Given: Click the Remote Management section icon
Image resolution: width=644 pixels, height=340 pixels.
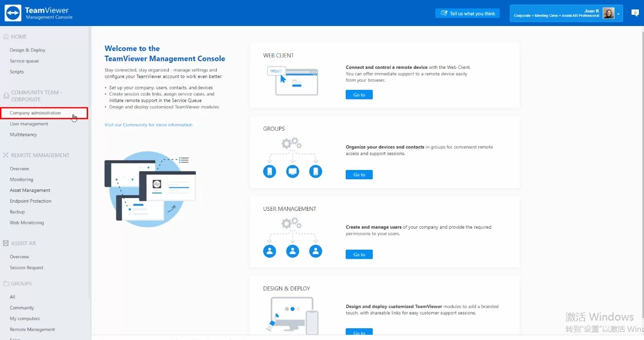Looking at the screenshot, I should click(x=6, y=155).
